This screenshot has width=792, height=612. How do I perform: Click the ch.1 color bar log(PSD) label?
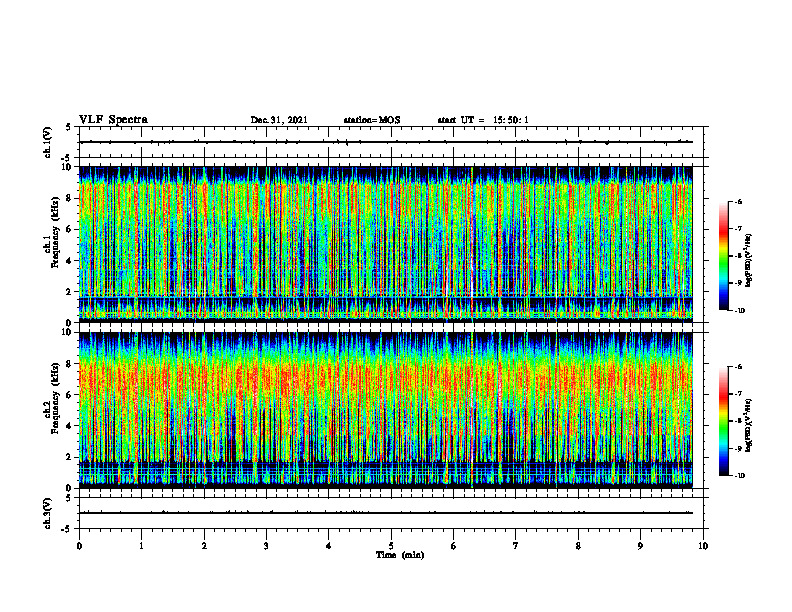pos(748,261)
